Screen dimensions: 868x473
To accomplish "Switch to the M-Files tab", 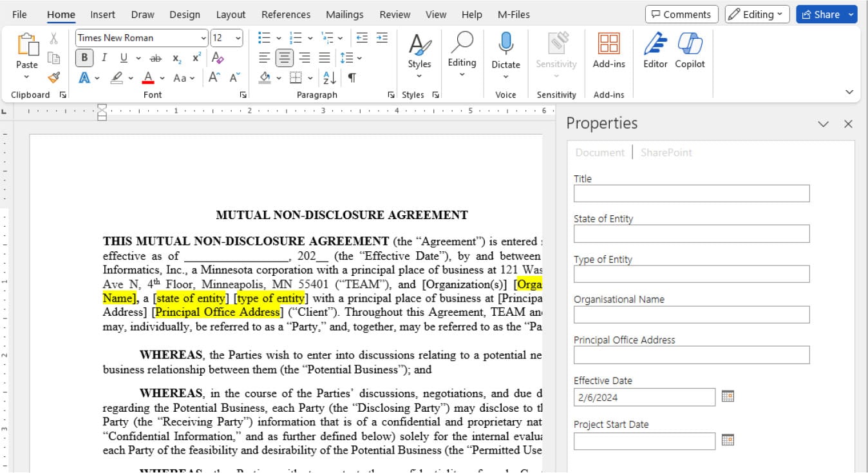I will point(514,14).
